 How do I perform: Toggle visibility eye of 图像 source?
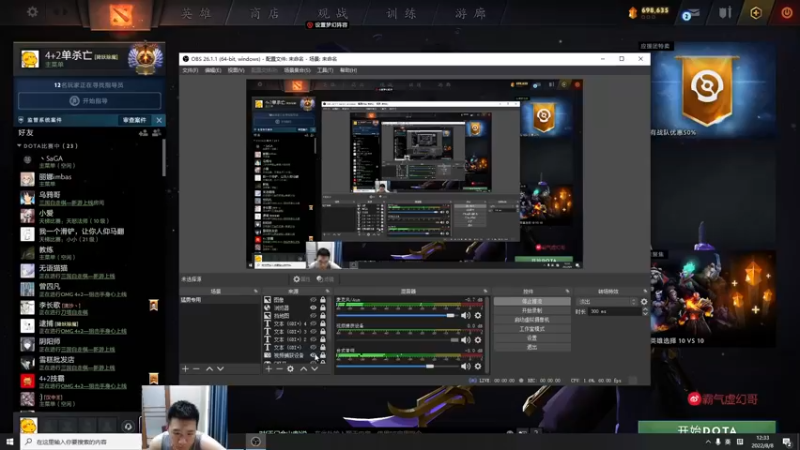pyautogui.click(x=313, y=300)
